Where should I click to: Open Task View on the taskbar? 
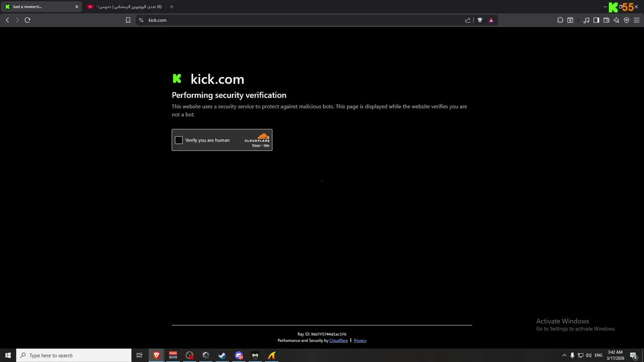pos(139,355)
